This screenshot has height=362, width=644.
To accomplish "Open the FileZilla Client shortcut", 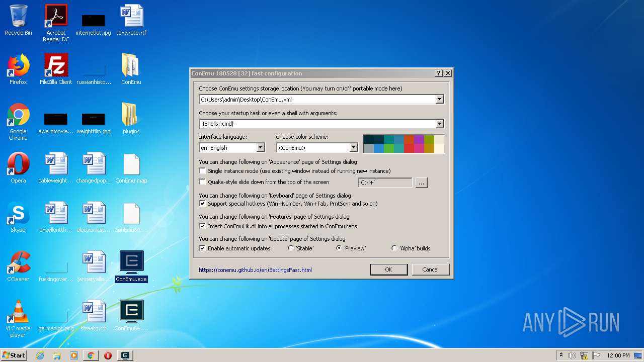I will 56,69.
